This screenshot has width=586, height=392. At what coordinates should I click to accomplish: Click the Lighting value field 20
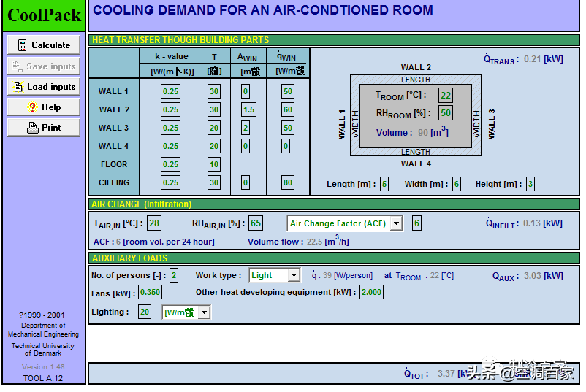pos(145,312)
